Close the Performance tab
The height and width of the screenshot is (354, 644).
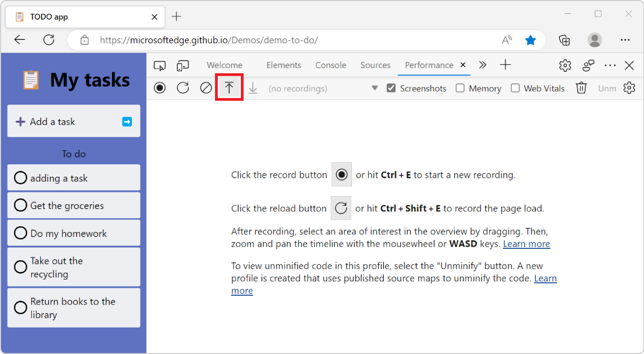pyautogui.click(x=463, y=65)
